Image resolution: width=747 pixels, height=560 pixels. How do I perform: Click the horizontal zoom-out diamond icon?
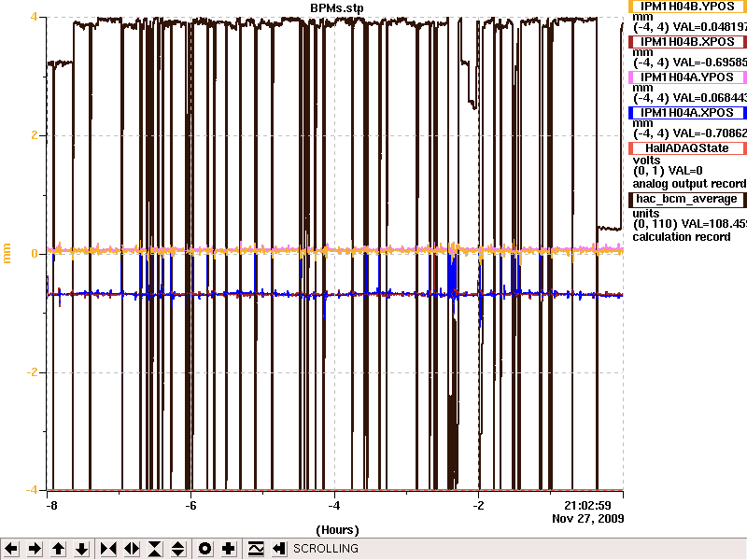pyautogui.click(x=132, y=549)
